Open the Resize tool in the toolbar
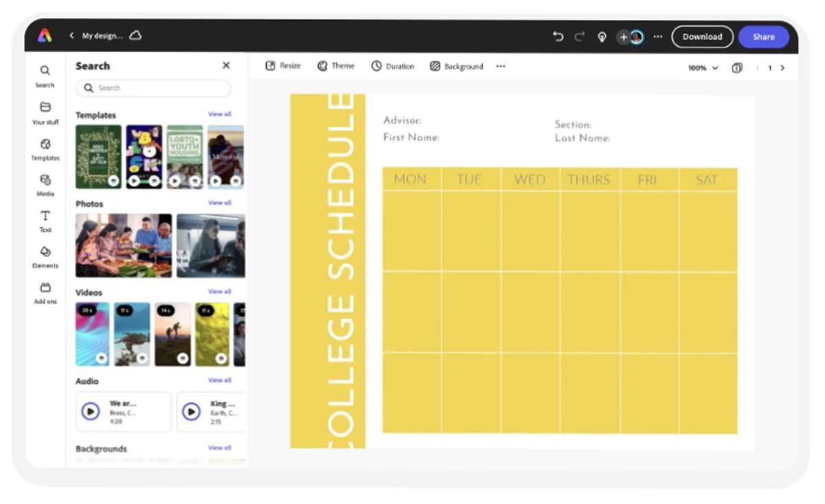 pyautogui.click(x=283, y=66)
